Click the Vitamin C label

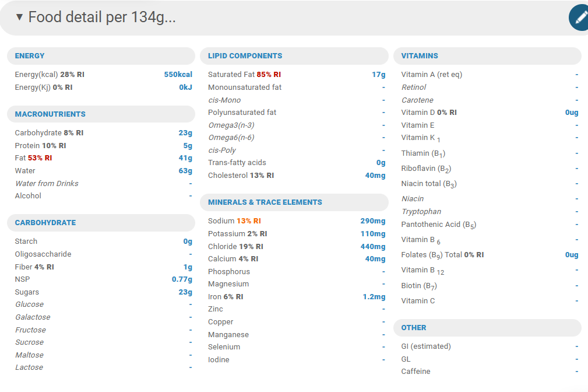click(x=418, y=301)
